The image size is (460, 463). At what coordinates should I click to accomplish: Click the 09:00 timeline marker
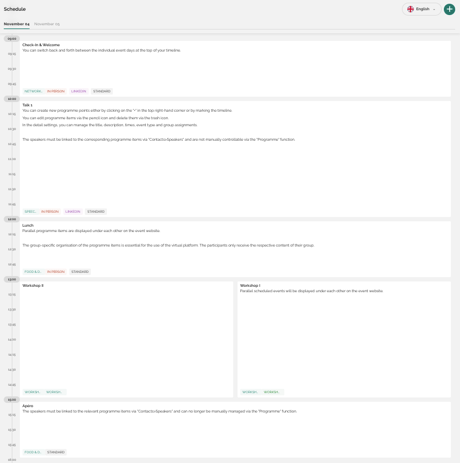pyautogui.click(x=12, y=39)
